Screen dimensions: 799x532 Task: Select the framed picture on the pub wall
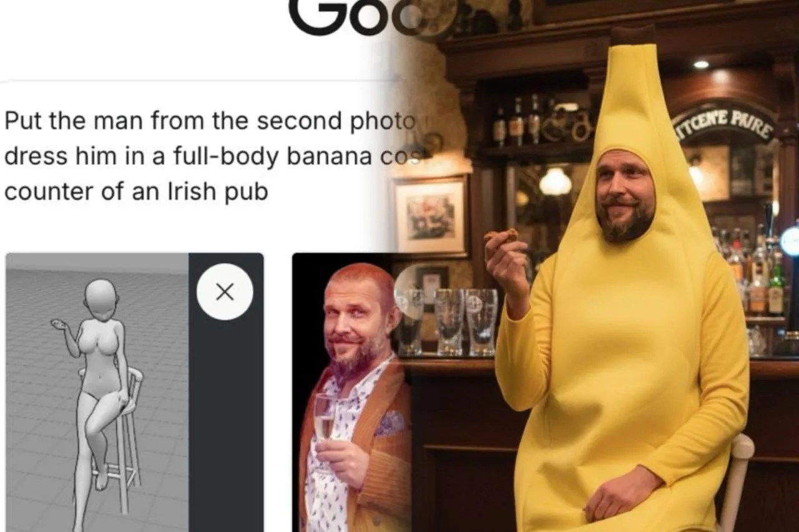click(x=430, y=215)
